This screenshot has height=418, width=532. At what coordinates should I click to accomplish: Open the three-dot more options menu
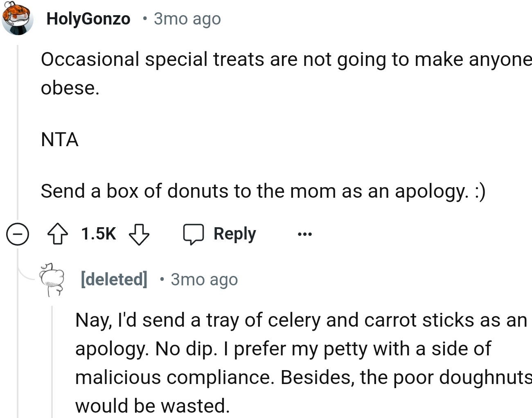(305, 234)
